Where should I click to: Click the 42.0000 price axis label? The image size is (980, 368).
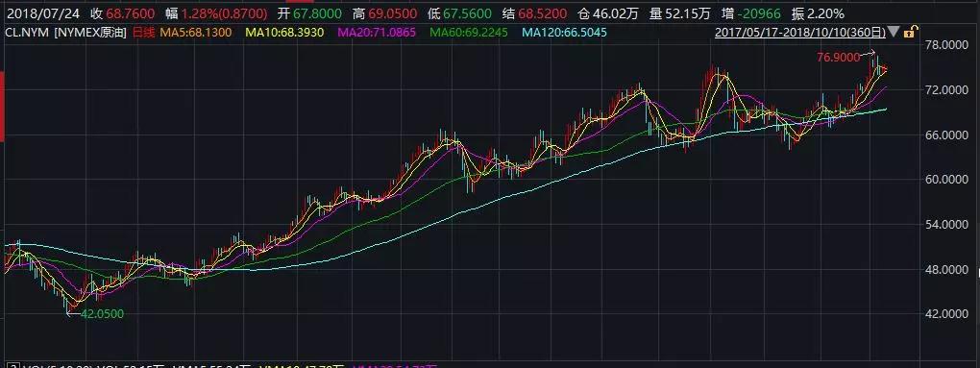[x=947, y=313]
